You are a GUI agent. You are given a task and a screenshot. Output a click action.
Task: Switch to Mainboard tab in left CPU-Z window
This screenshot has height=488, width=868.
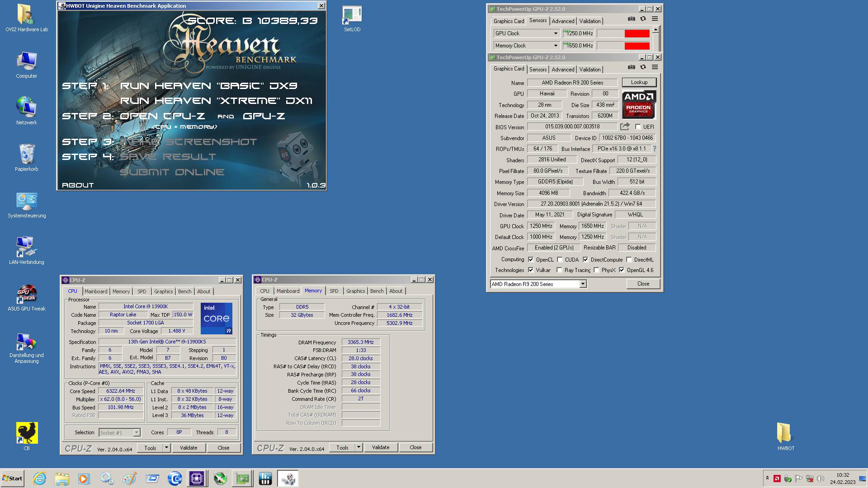tap(96, 291)
